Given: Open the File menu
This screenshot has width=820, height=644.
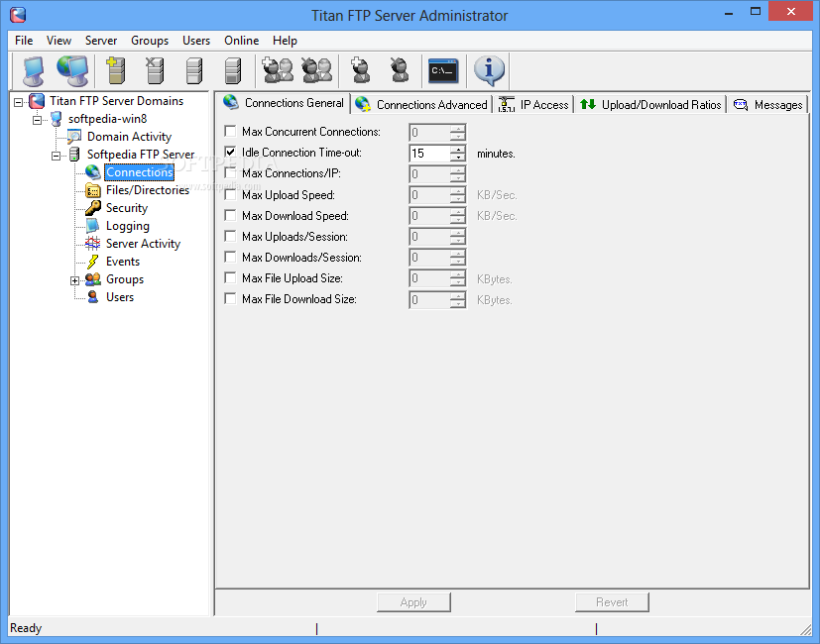Looking at the screenshot, I should [24, 41].
